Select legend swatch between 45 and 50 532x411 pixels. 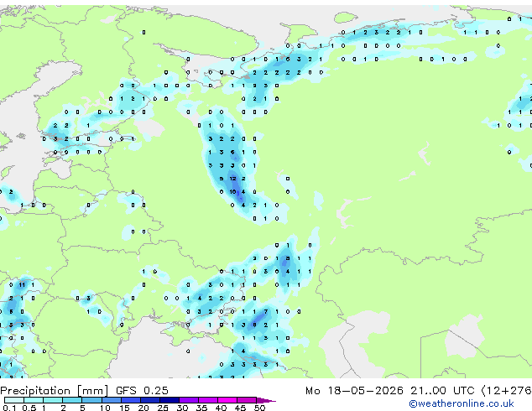click(247, 400)
